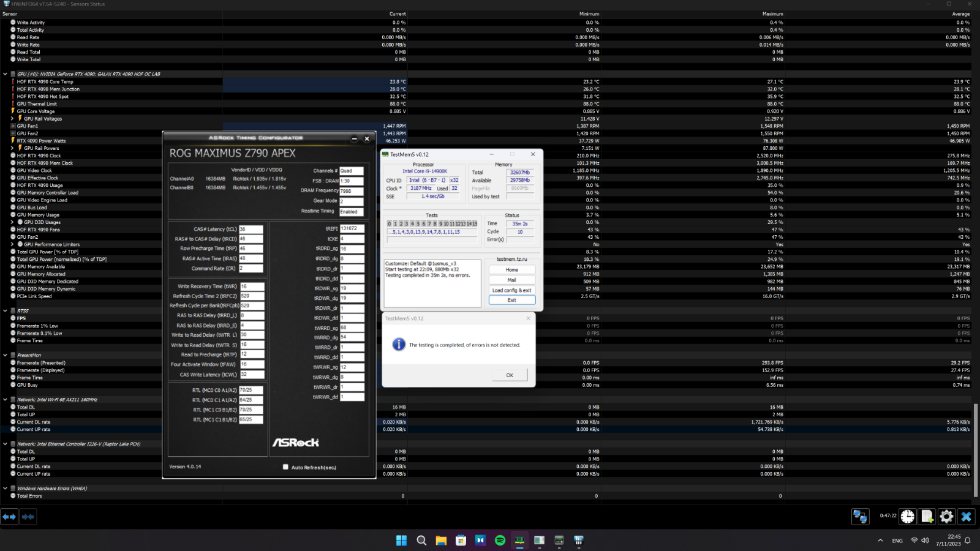Click the volume icon in system tray

(925, 541)
